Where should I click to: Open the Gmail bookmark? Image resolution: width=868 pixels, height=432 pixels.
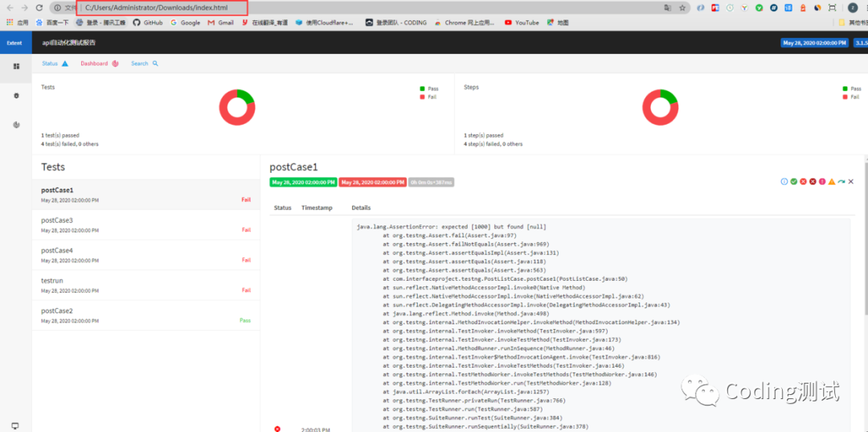221,23
